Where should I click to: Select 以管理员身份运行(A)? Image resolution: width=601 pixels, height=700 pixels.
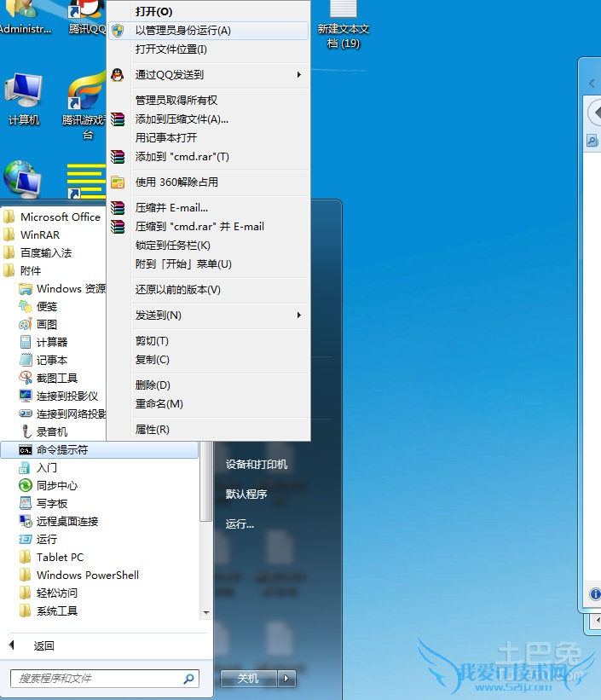pos(209,31)
